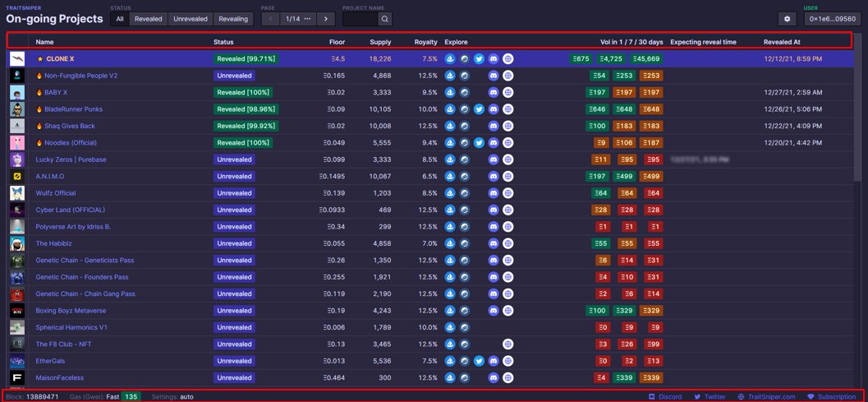Click the A.N.I.M.O project thumbnail

click(17, 176)
